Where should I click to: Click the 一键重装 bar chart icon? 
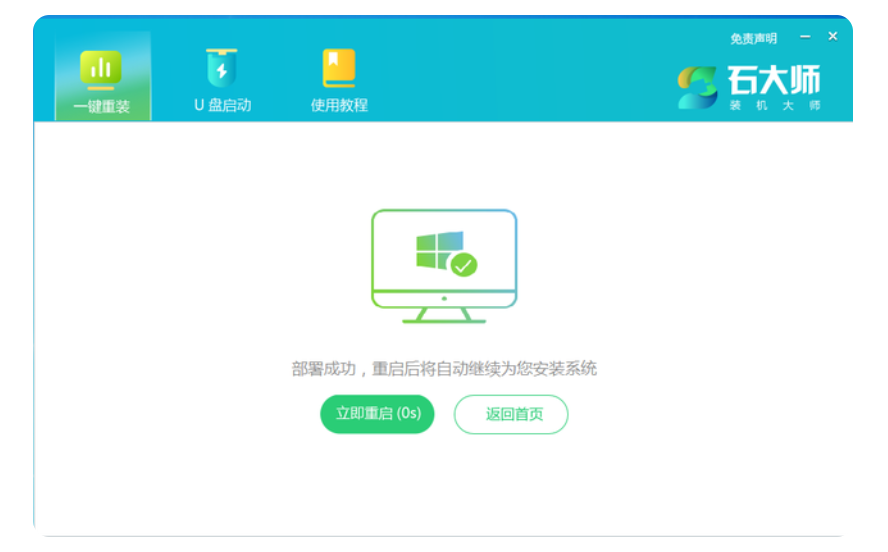click(x=101, y=68)
